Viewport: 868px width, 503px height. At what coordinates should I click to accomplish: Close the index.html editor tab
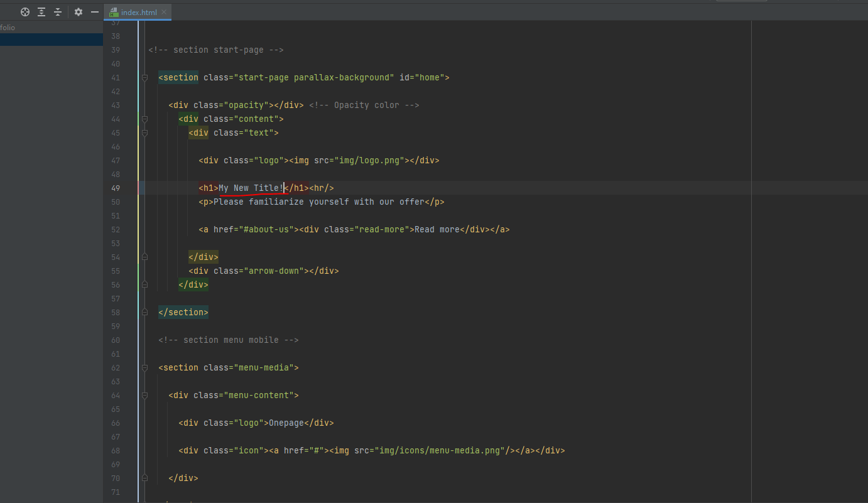pos(164,12)
